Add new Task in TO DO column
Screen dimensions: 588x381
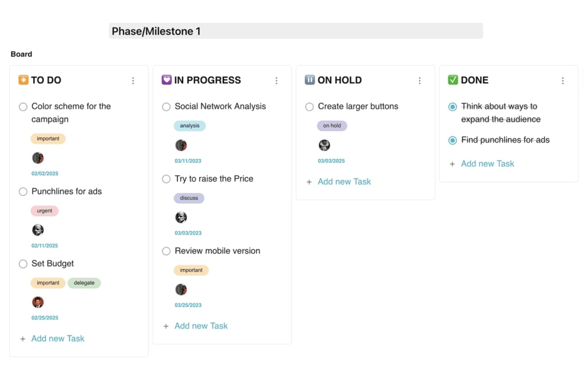(57, 338)
